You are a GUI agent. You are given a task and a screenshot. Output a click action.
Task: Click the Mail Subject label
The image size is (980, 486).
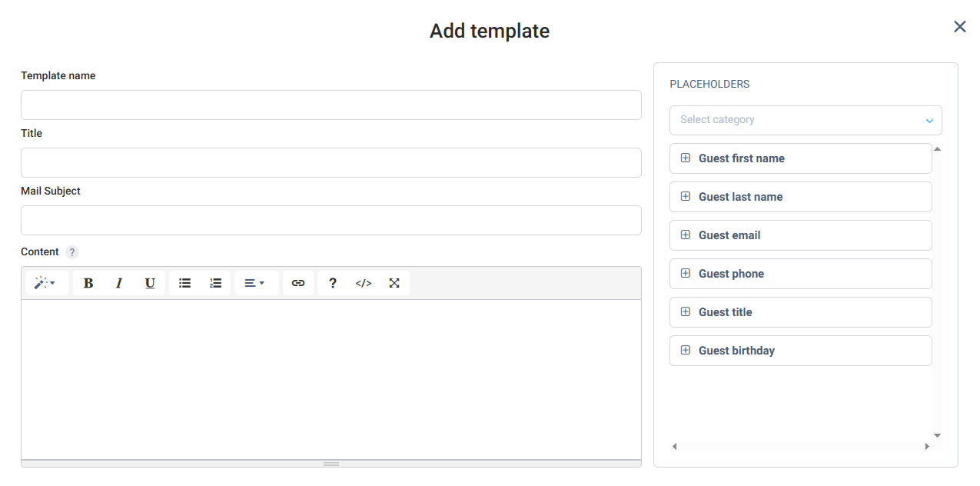(x=51, y=191)
